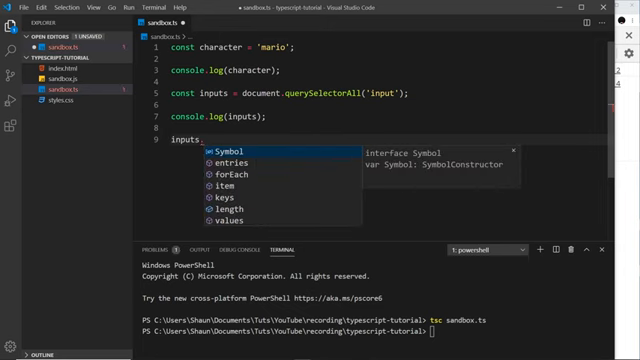Open the powershell terminal selector dropdown
640x360 pixels.
(488, 250)
